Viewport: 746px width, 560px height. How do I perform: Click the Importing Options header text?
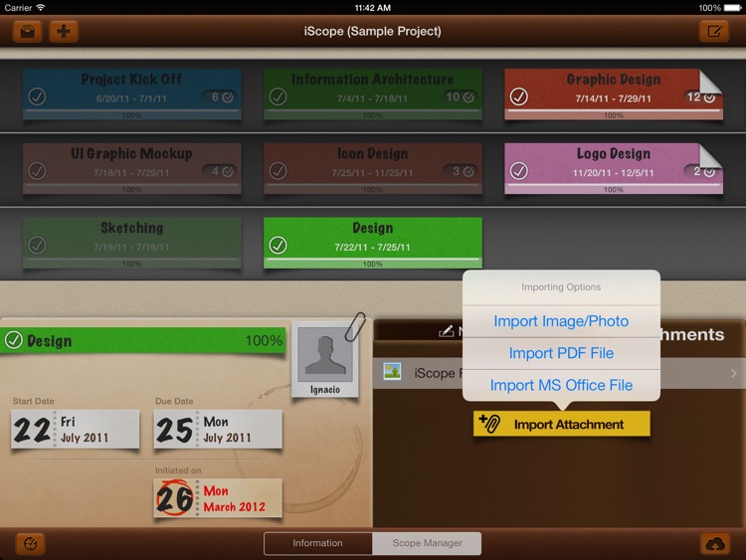561,286
